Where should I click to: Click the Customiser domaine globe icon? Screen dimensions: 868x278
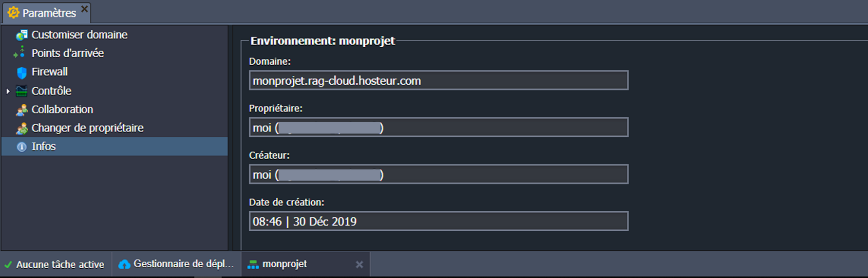(x=21, y=35)
